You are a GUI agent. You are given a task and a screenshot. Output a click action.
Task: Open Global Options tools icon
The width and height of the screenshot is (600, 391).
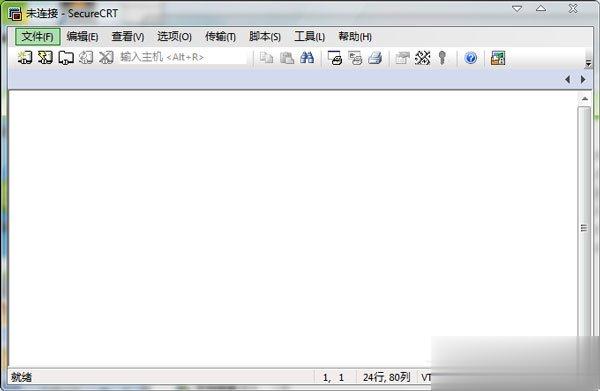coord(422,58)
